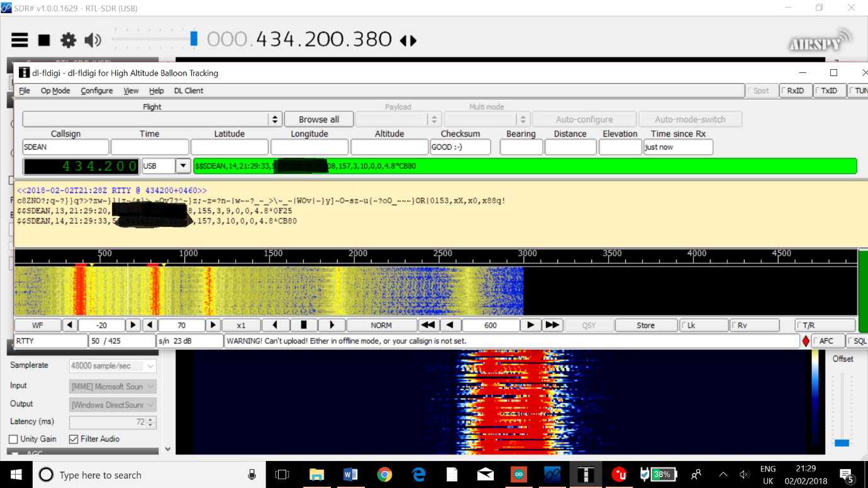The image size is (868, 488).
Task: Open the dl-fldigi icon on the taskbar
Action: tap(586, 475)
